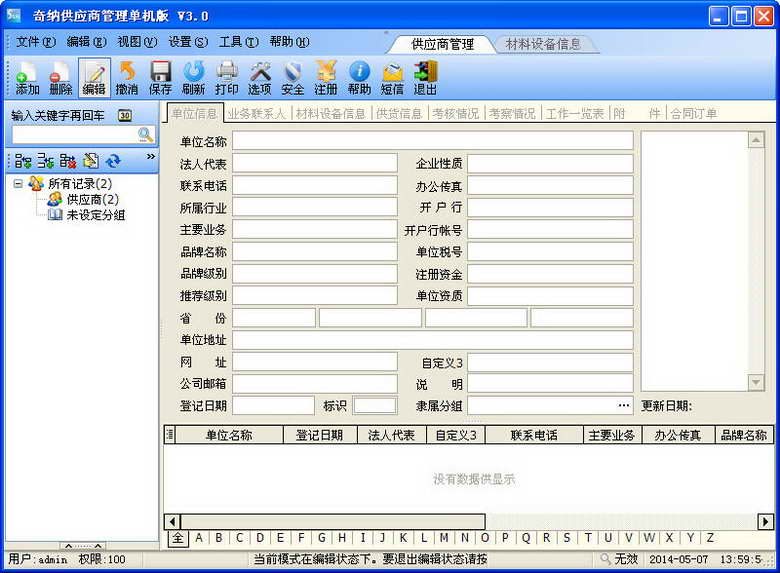Click the 添加 (Add) toolbar icon
This screenshot has height=573, width=780.
[x=27, y=78]
